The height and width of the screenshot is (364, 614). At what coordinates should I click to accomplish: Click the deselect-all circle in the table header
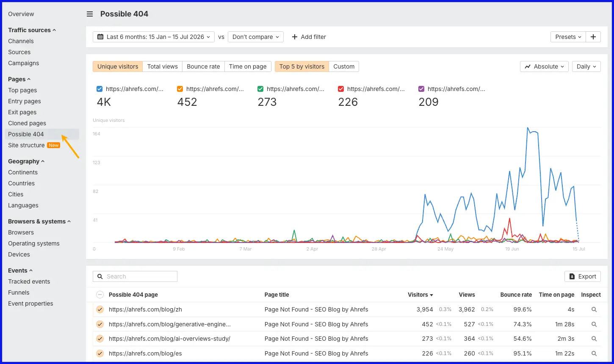[x=100, y=295]
